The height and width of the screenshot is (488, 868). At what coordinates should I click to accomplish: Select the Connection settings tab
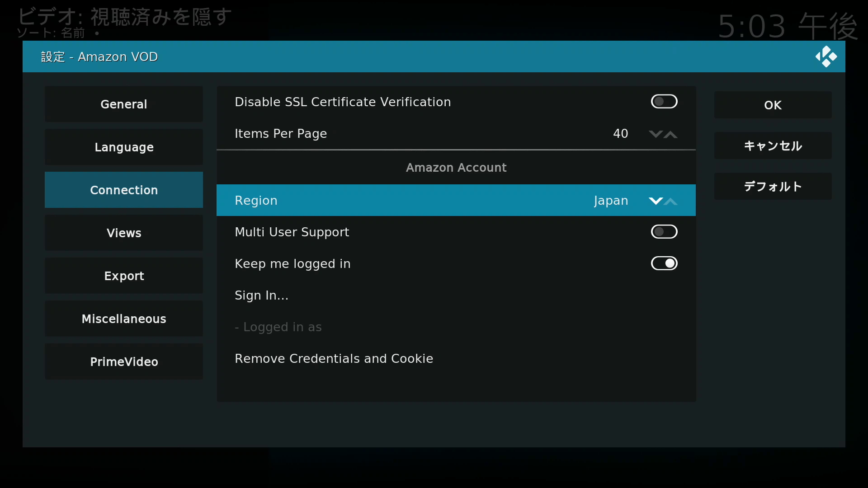pos(124,190)
